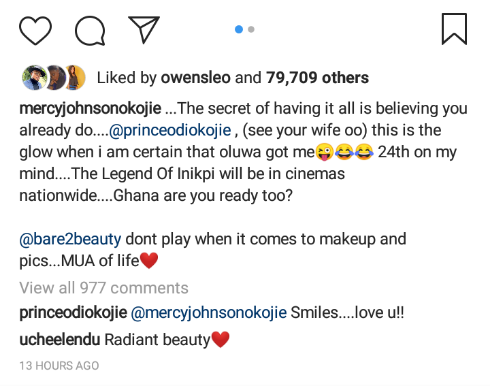Open princeodiokojie commenter profile

[73, 313]
